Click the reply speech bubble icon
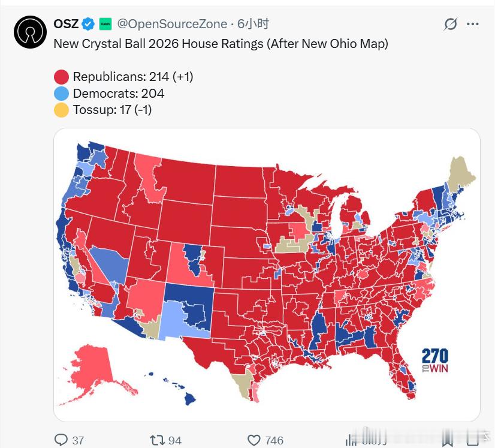The width and height of the screenshot is (495, 448). [61, 440]
